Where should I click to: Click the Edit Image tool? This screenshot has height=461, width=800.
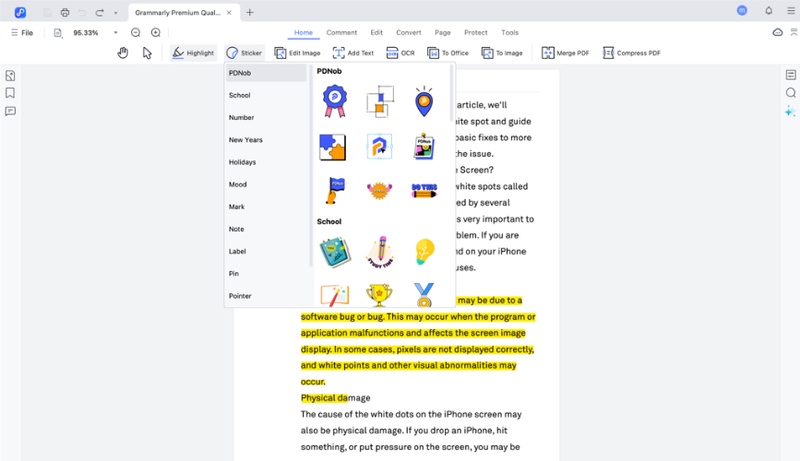click(297, 53)
